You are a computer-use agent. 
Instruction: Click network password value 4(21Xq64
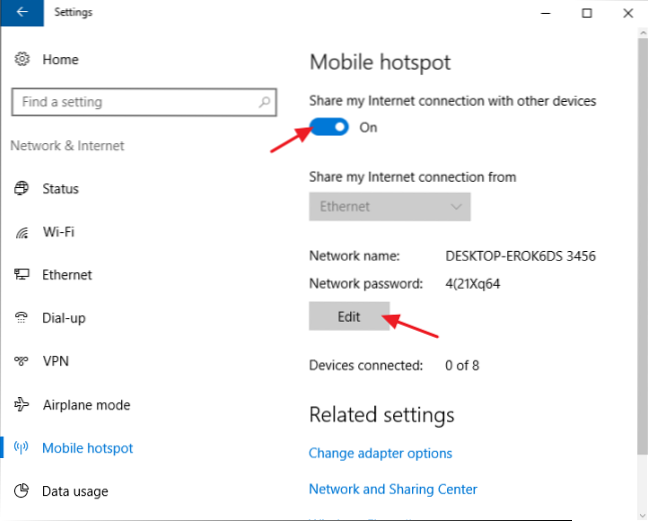pos(472,284)
